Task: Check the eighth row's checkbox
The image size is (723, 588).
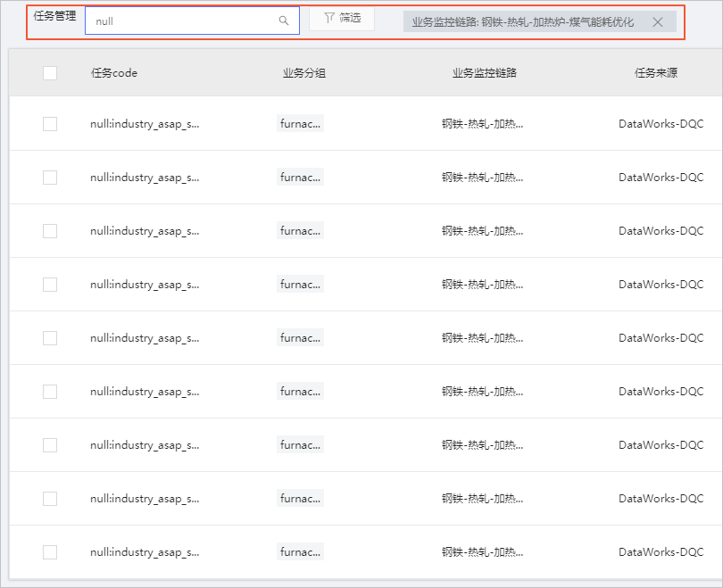Action: (50, 498)
